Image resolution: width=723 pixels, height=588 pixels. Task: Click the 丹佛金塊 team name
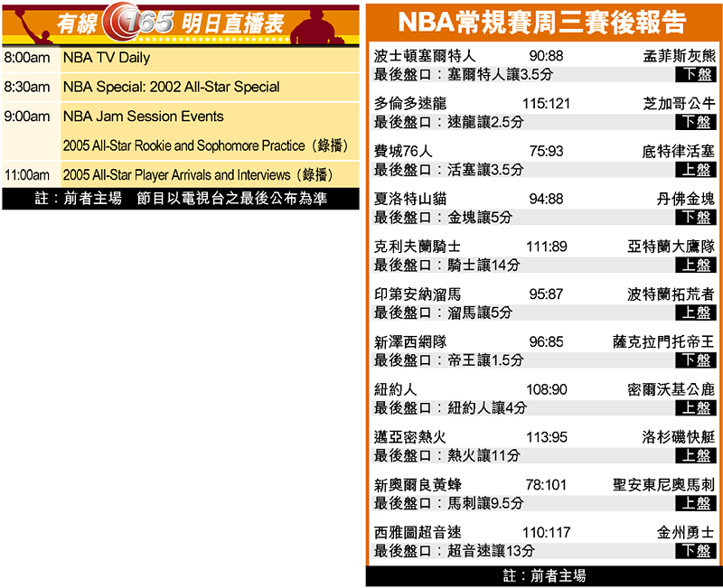[x=686, y=199]
